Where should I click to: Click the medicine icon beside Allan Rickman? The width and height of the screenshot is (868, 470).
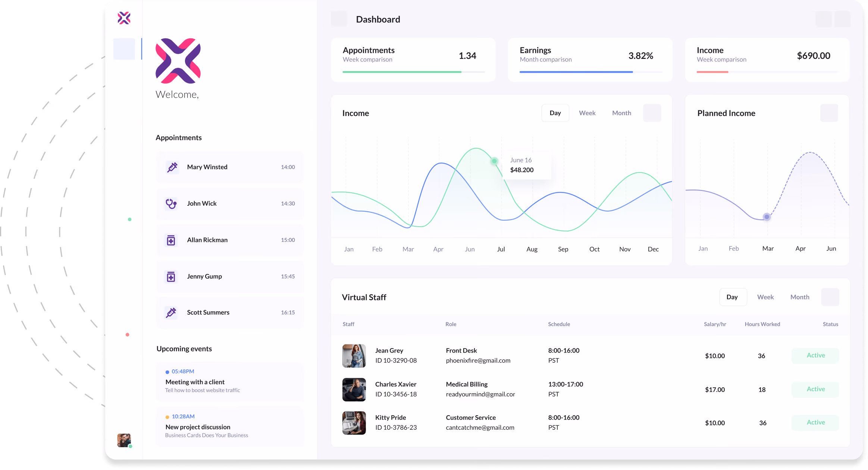171,240
